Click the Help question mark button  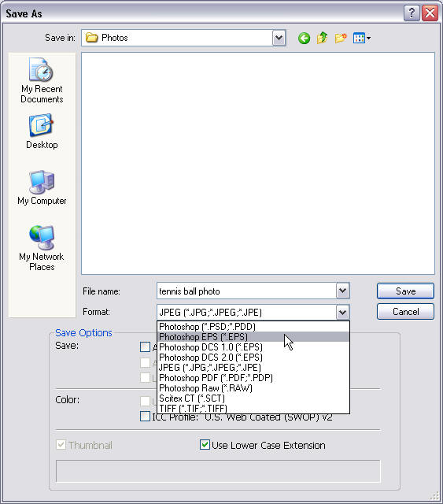[x=412, y=13]
